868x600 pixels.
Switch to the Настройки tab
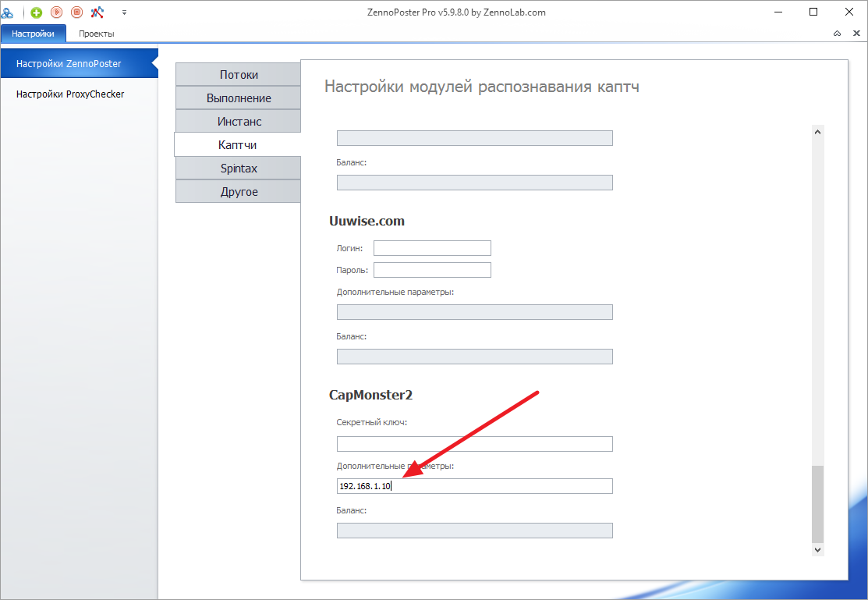pyautogui.click(x=34, y=34)
